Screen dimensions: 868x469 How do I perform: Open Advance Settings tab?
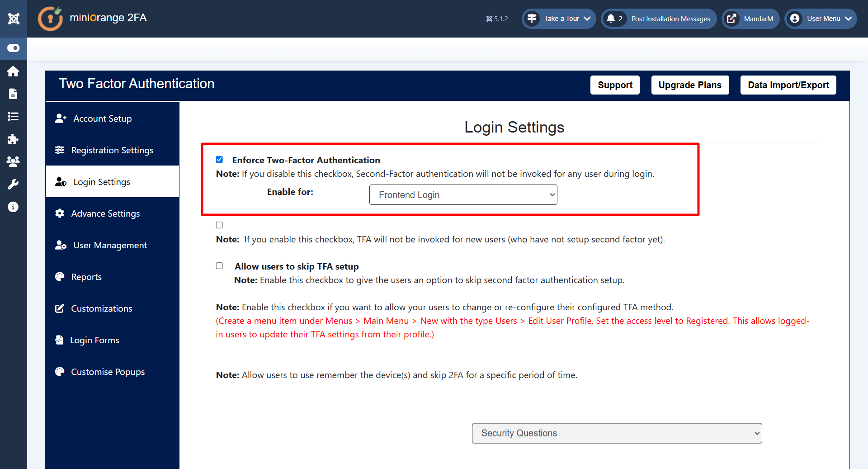(113, 213)
